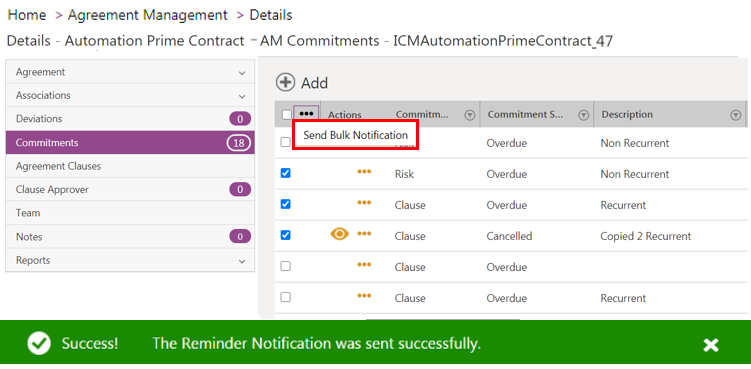Click the Add button label
Viewport: 751px width, 369px height.
point(314,83)
